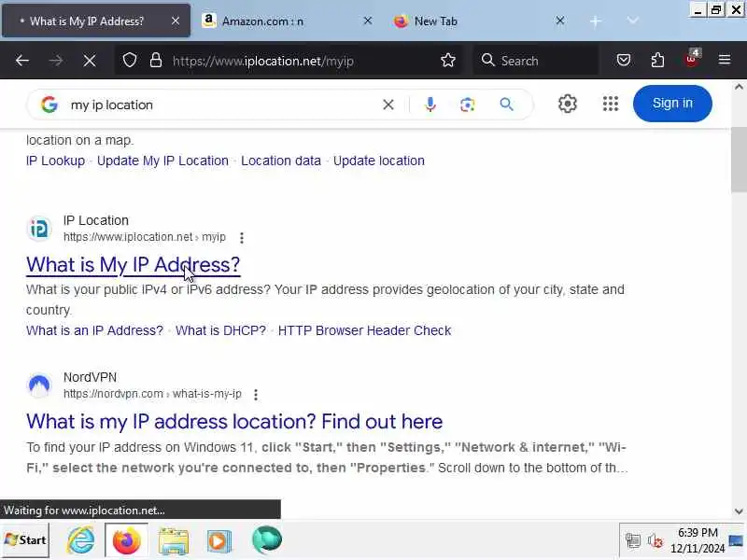The height and width of the screenshot is (560, 747).
Task: Click the NordVPN site favicon
Action: pyautogui.click(x=39, y=385)
